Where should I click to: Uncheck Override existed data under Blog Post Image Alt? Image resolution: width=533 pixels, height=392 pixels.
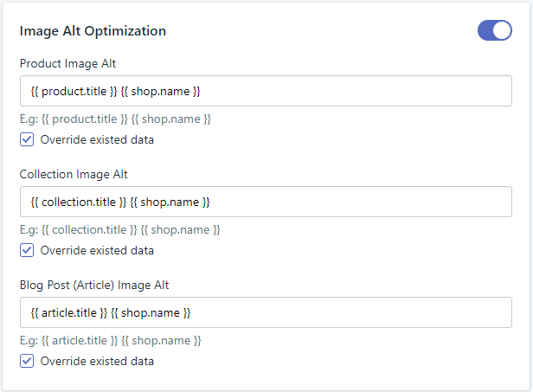coord(27,362)
